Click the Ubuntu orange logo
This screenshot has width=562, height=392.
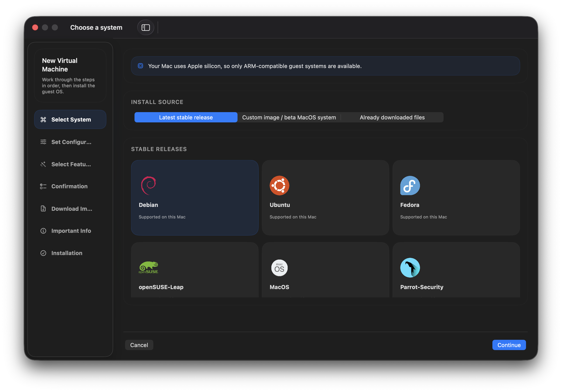(279, 185)
